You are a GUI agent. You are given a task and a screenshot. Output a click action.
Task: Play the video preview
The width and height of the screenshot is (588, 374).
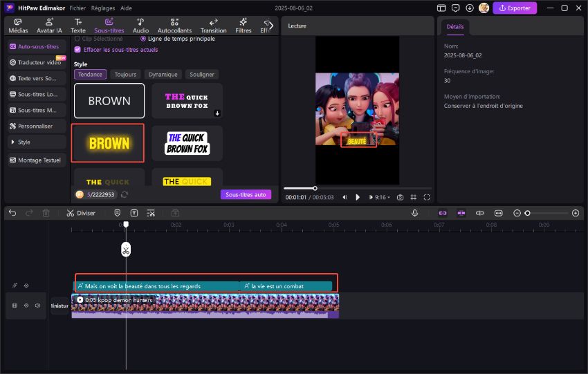click(x=358, y=197)
